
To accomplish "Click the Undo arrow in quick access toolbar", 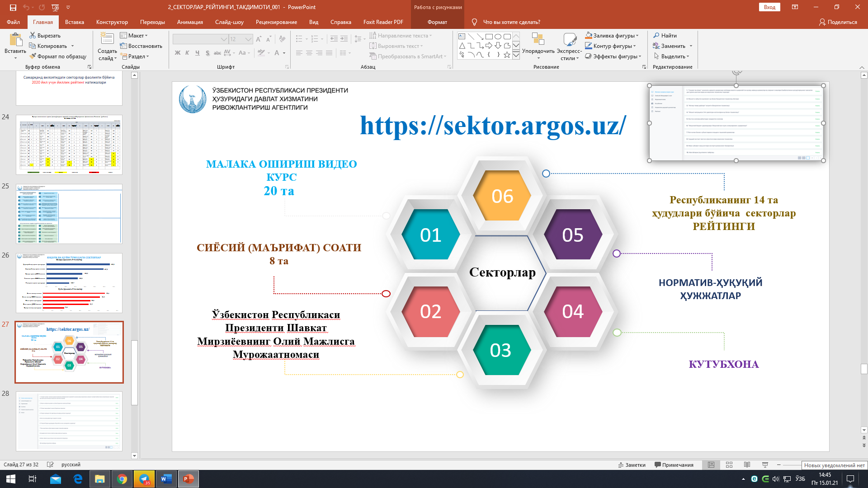I will click(26, 7).
